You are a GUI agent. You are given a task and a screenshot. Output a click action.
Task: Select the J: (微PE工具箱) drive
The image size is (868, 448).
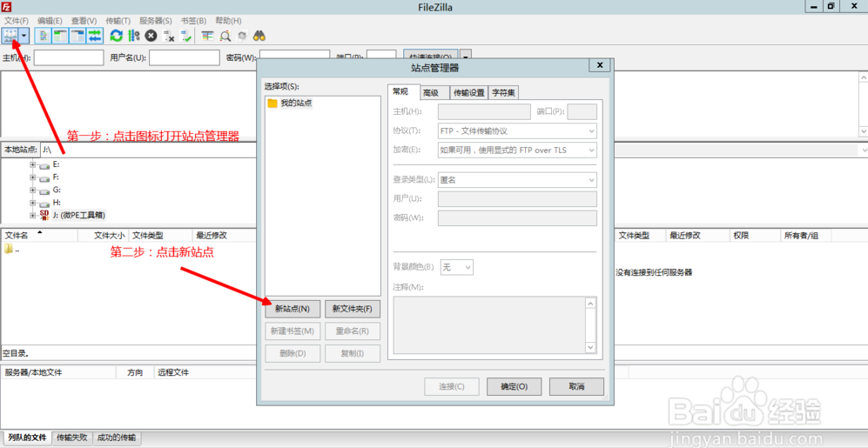coord(78,215)
